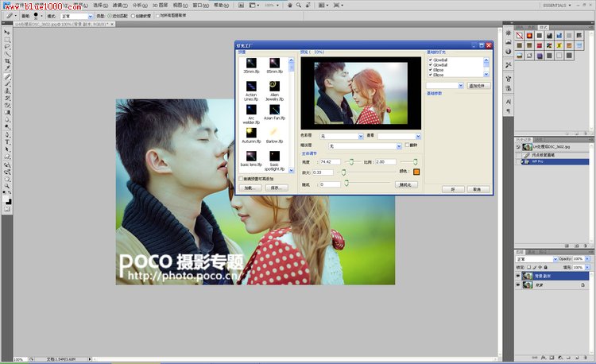Open the 窗口(W) Window menu
Image resolution: width=596 pixels, height=364 pixels.
200,6
